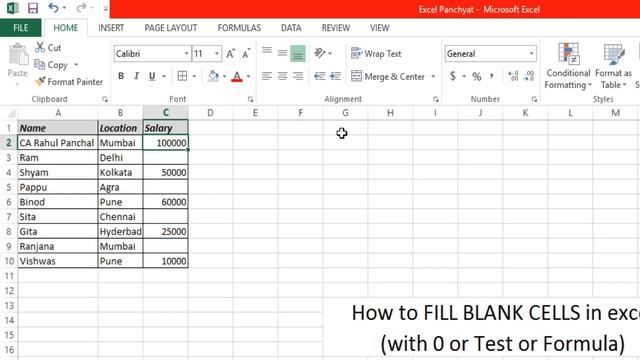Open the Alignment dialog launcher
Image resolution: width=640 pixels, height=360 pixels.
pyautogui.click(x=436, y=99)
